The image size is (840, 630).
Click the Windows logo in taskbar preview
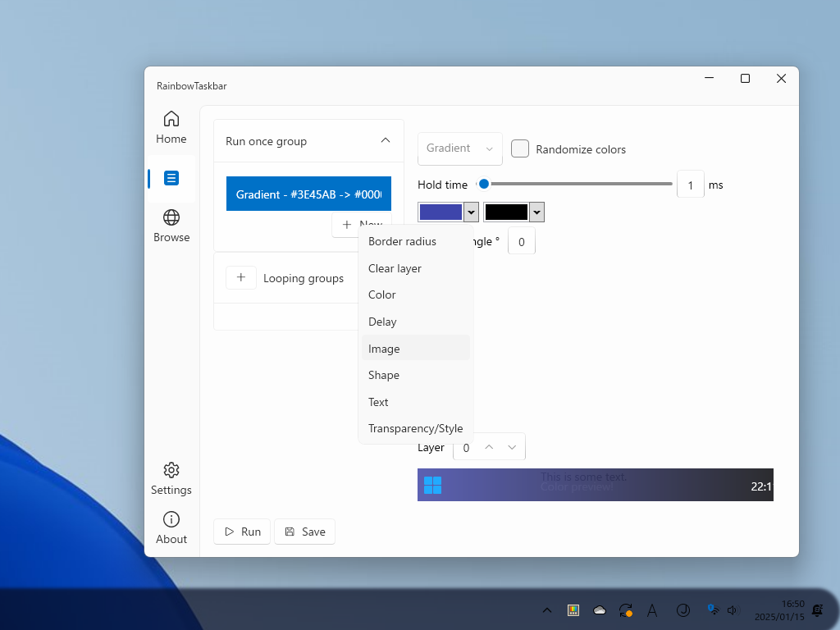[432, 485]
